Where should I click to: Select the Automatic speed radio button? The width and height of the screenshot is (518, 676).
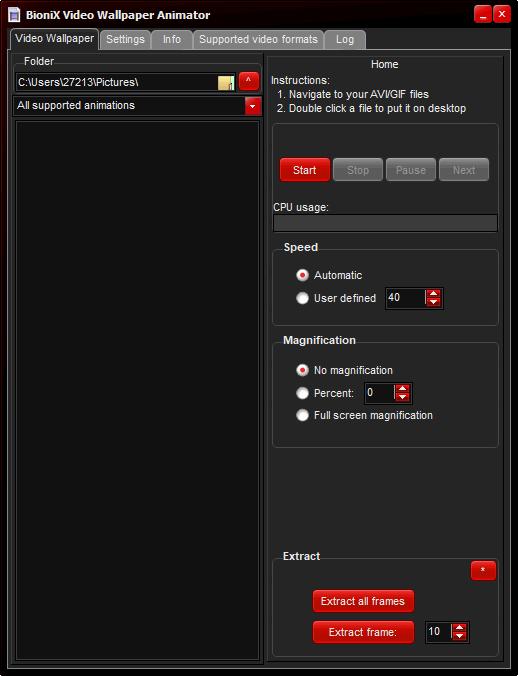click(303, 275)
